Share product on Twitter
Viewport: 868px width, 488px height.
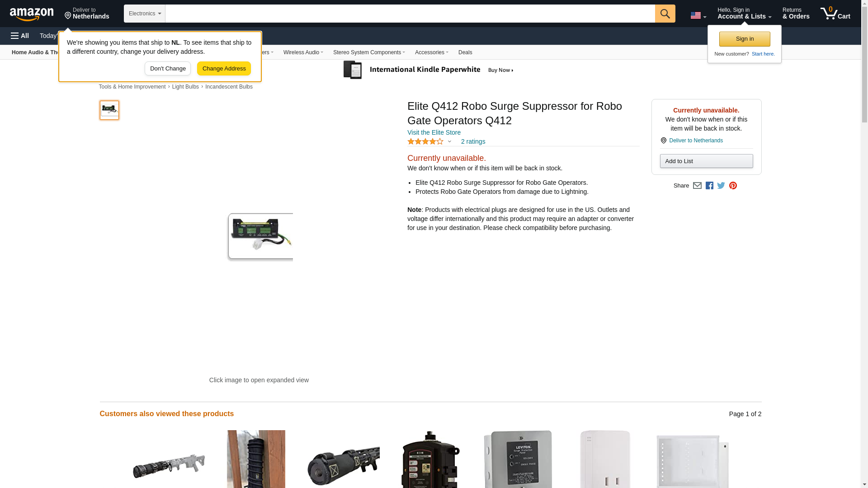(721, 186)
